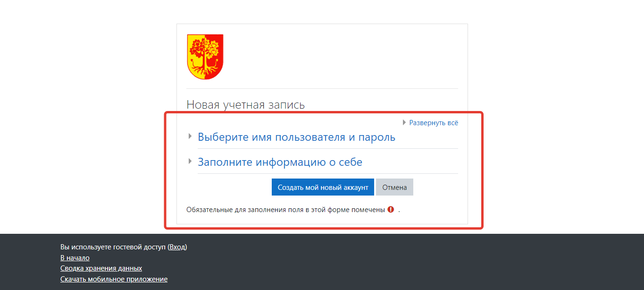Click the red required-field exclamation icon
Screen dimensions: 644x290
pyautogui.click(x=391, y=210)
